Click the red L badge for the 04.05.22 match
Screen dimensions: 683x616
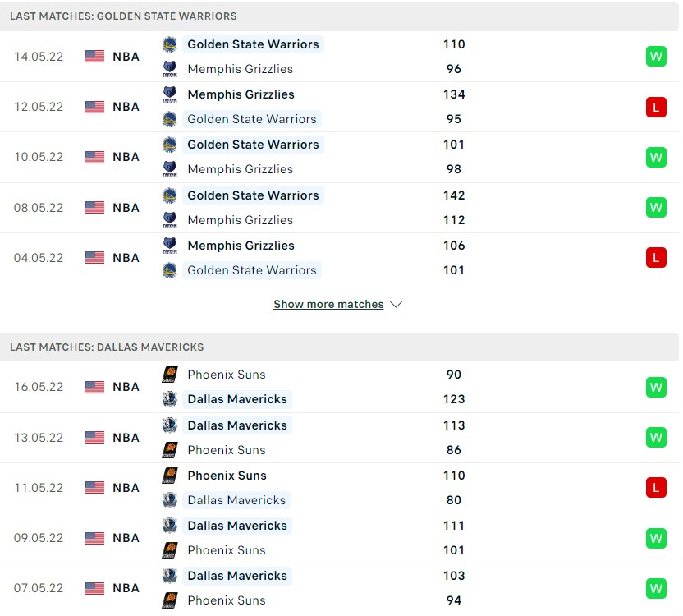coord(656,258)
